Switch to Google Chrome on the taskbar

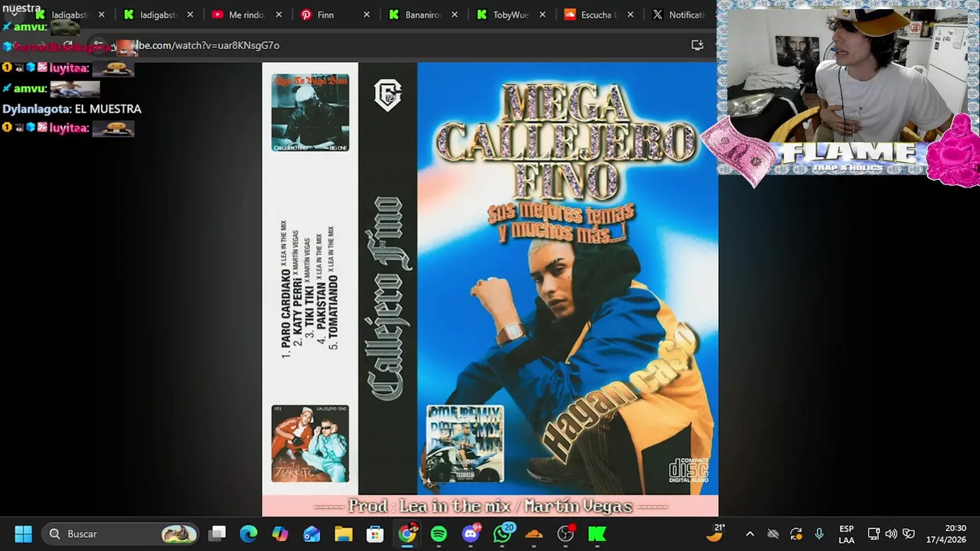coord(407,533)
